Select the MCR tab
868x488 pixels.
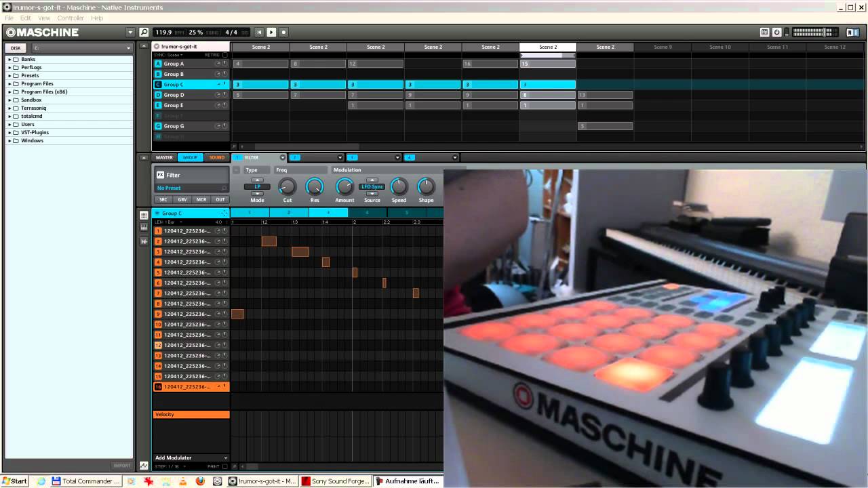click(x=201, y=199)
